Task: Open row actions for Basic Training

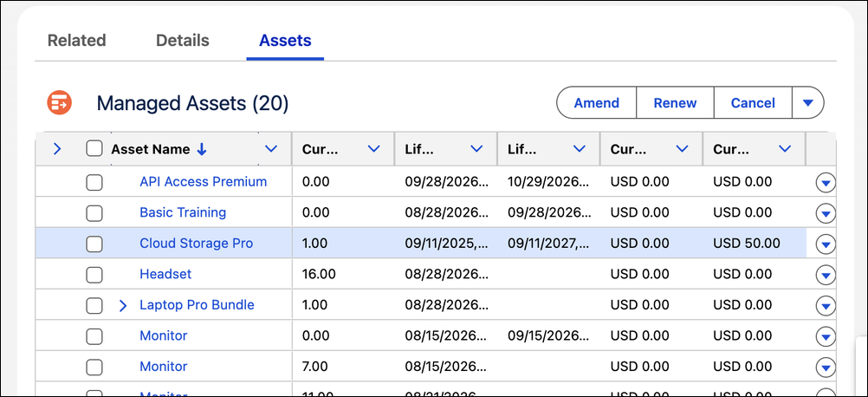Action: click(826, 212)
